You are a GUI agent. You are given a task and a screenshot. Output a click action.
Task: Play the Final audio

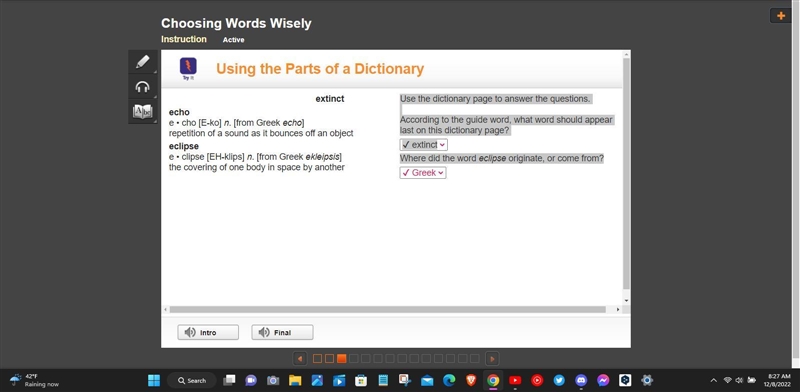(x=282, y=332)
